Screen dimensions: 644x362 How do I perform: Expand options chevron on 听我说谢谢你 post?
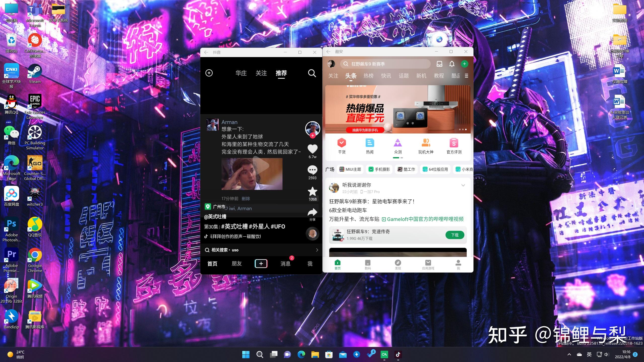click(x=463, y=185)
